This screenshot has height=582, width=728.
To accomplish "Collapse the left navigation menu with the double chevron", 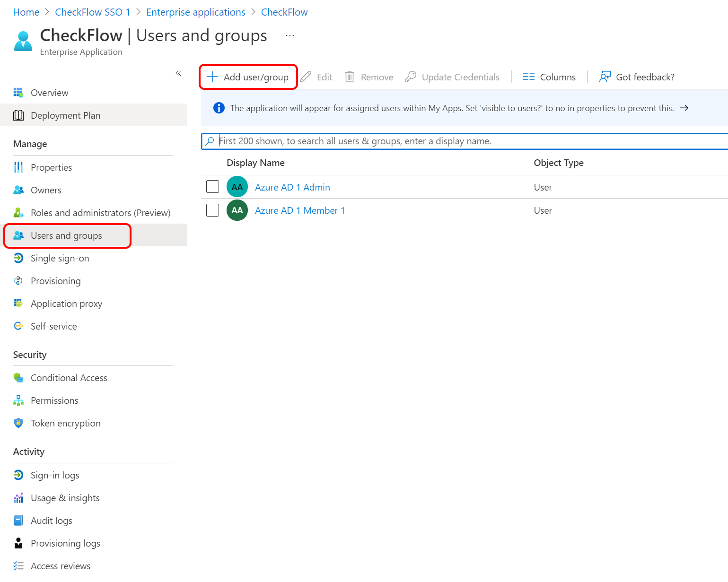I will click(178, 73).
